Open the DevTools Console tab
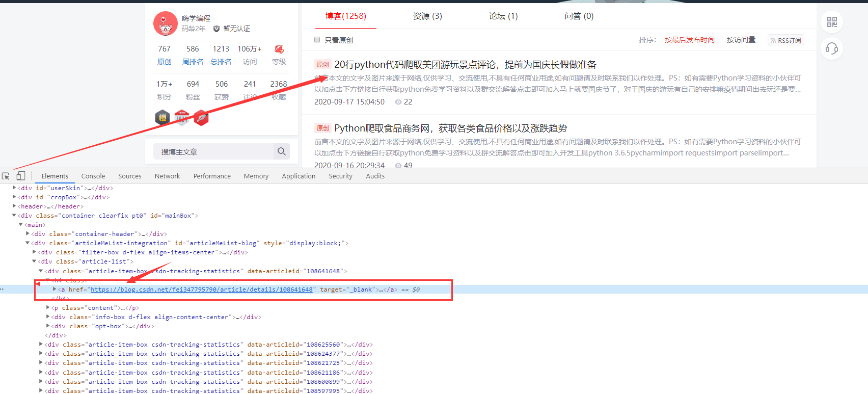Image resolution: width=868 pixels, height=394 pixels. click(x=93, y=176)
